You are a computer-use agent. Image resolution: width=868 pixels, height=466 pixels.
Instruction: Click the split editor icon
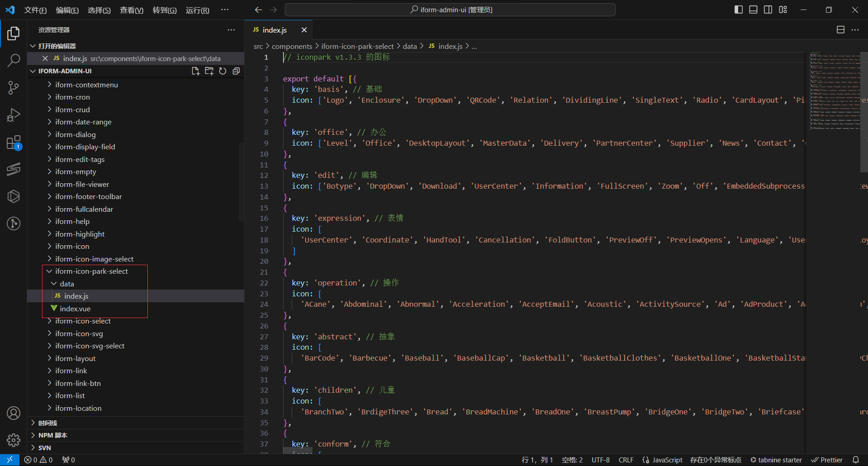point(840,30)
